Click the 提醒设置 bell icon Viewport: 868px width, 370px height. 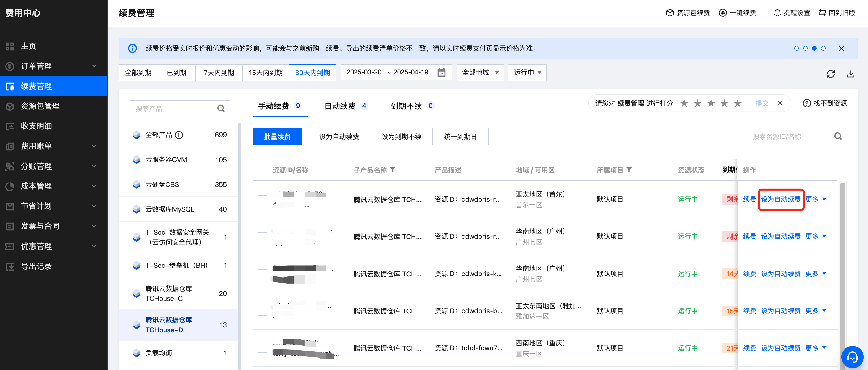tap(777, 13)
